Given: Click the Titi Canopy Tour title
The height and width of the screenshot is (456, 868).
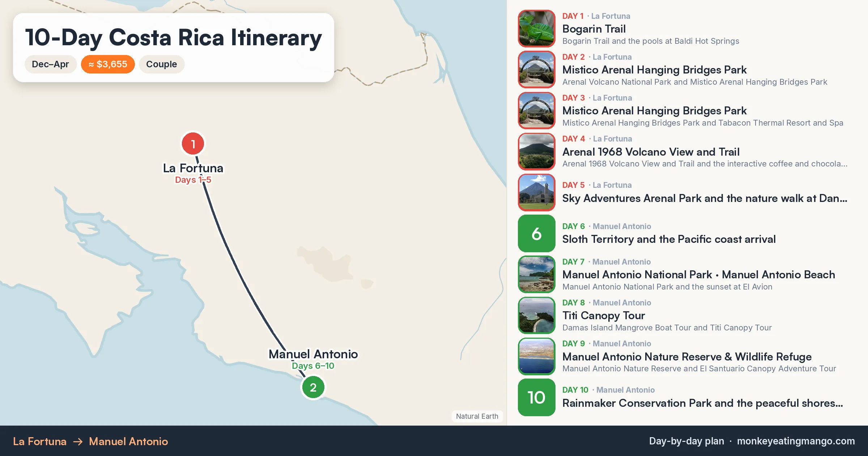Looking at the screenshot, I should (x=604, y=316).
